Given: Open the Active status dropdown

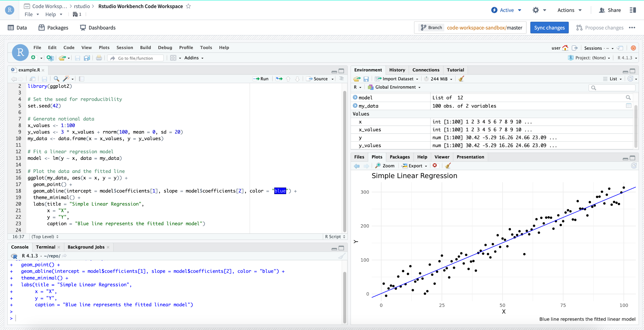Looking at the screenshot, I should (x=506, y=10).
